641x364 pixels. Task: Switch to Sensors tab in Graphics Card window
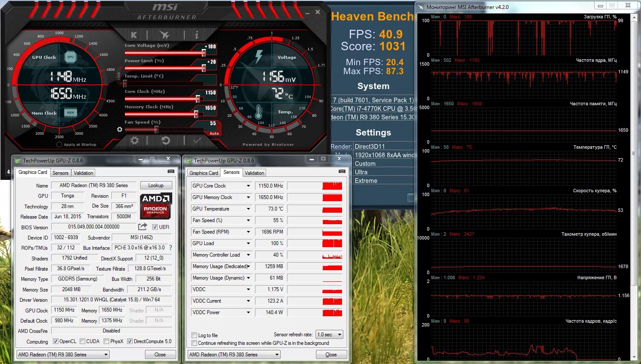60,173
